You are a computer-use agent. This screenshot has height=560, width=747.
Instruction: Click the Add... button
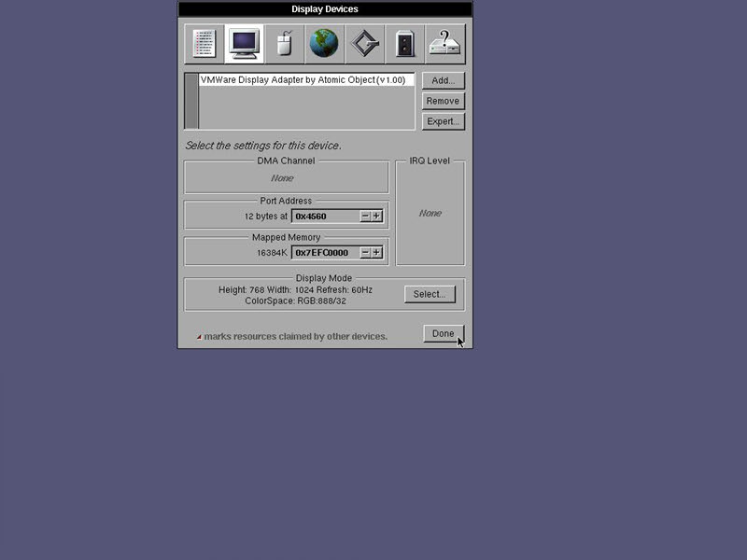(443, 80)
